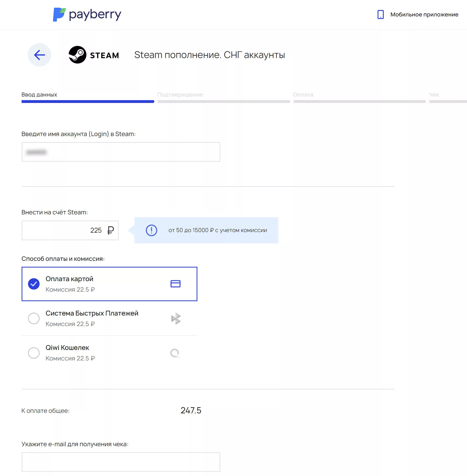Click the Payberry logo

coord(87,15)
